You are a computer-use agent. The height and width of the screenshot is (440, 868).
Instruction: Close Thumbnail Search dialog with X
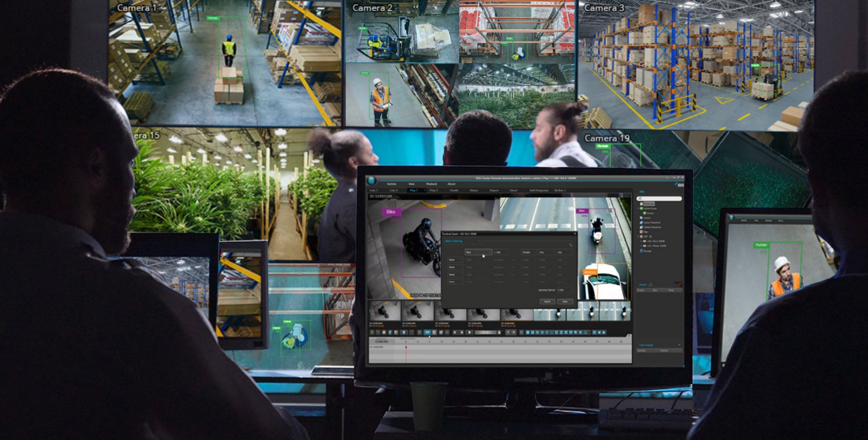(x=575, y=233)
